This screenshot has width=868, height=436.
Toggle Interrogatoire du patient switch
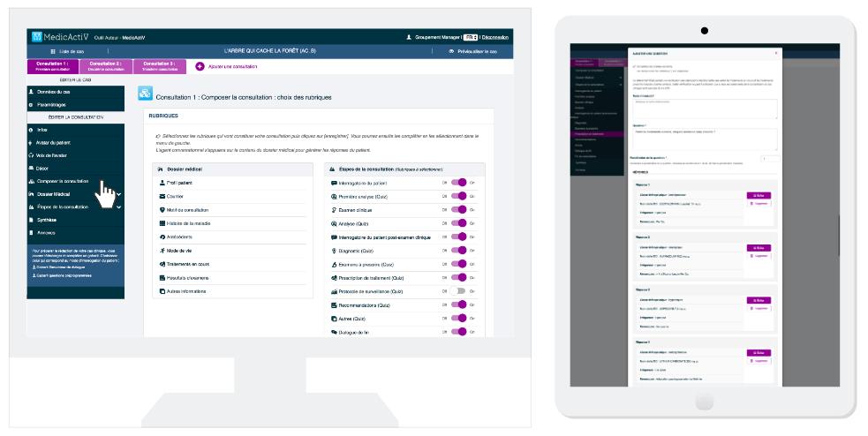[459, 183]
